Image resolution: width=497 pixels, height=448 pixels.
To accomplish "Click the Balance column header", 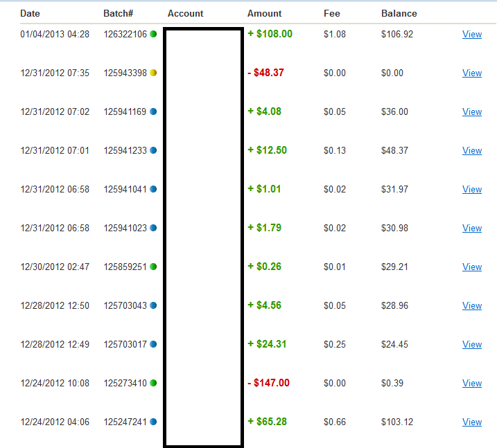I will point(399,13).
